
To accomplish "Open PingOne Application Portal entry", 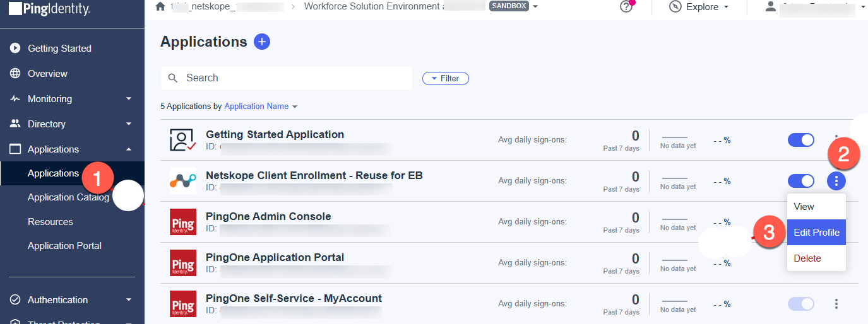I will coord(275,257).
